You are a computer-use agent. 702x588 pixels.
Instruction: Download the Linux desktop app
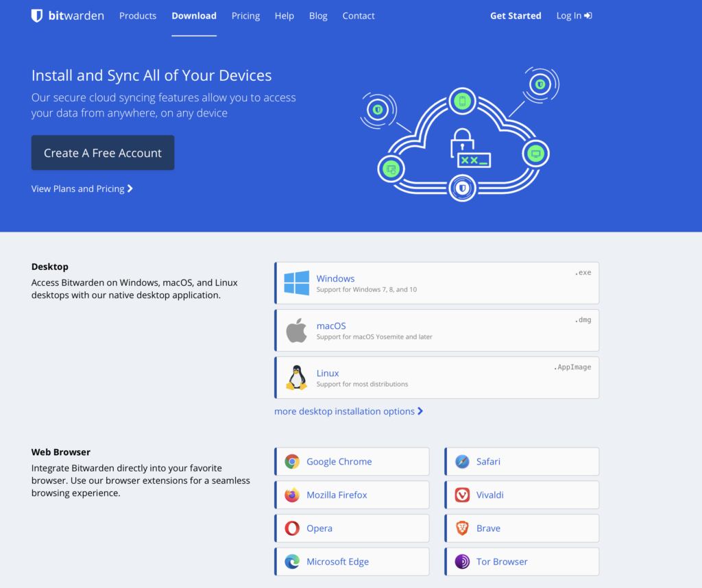pos(437,378)
